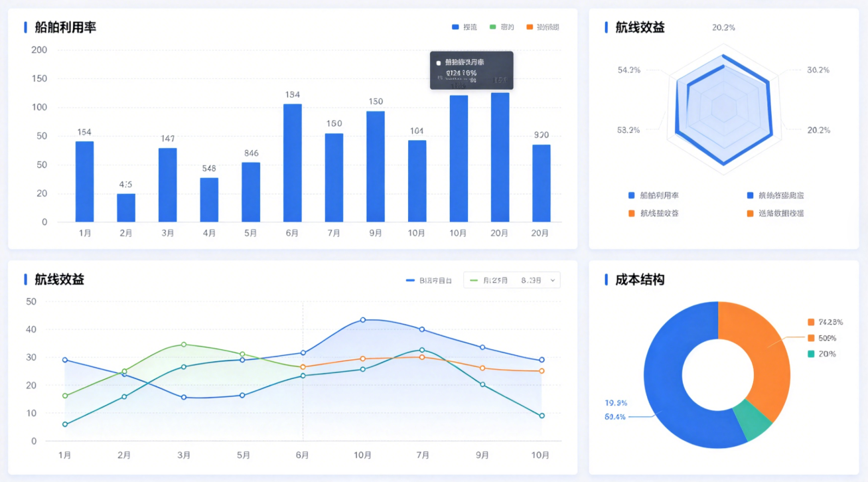The image size is (868, 482).
Task: Click the bottom-right orange legend square under radar chart
Action: [751, 214]
